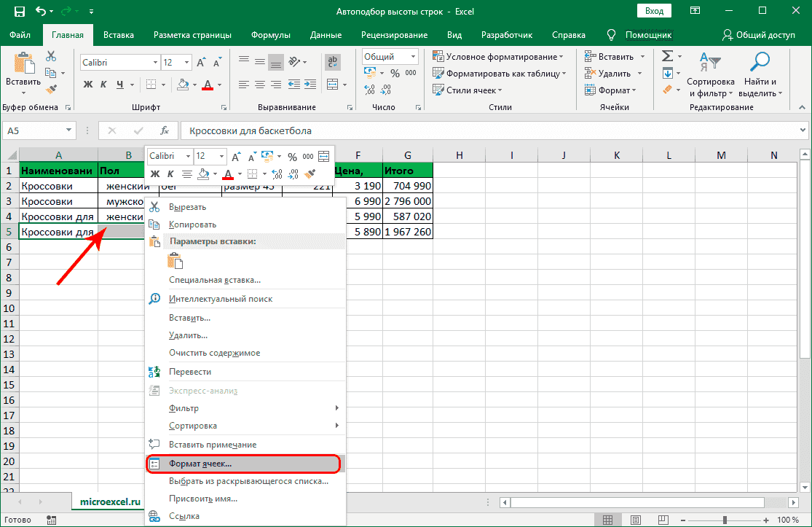This screenshot has height=527, width=812.
Task: Click the scissors Cut icon in the ribbon
Action: tap(51, 56)
